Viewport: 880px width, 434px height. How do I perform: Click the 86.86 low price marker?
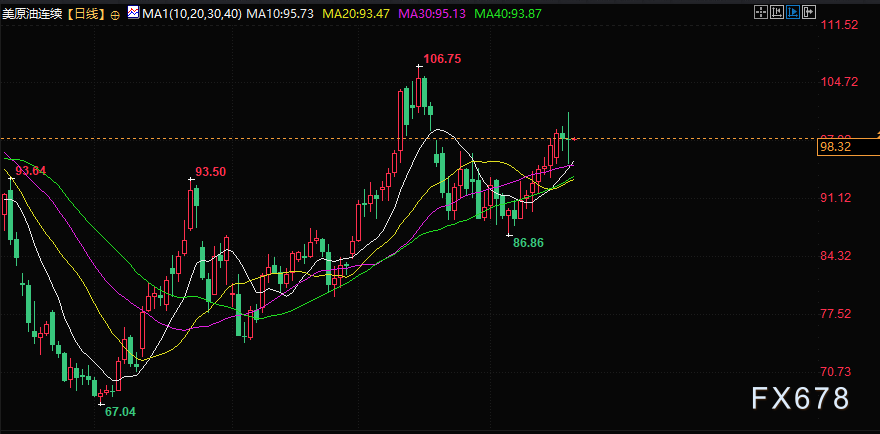[x=529, y=243]
